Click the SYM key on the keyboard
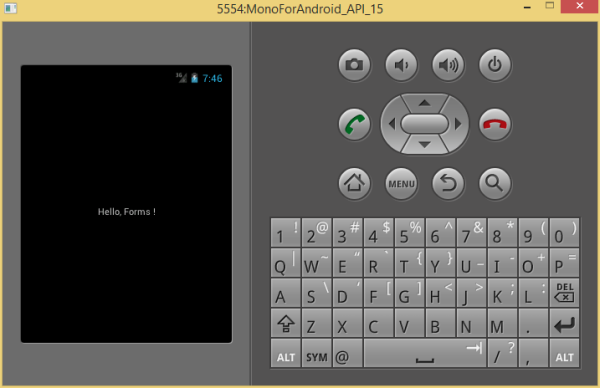Screen dimensions: 600x388 tap(317, 354)
